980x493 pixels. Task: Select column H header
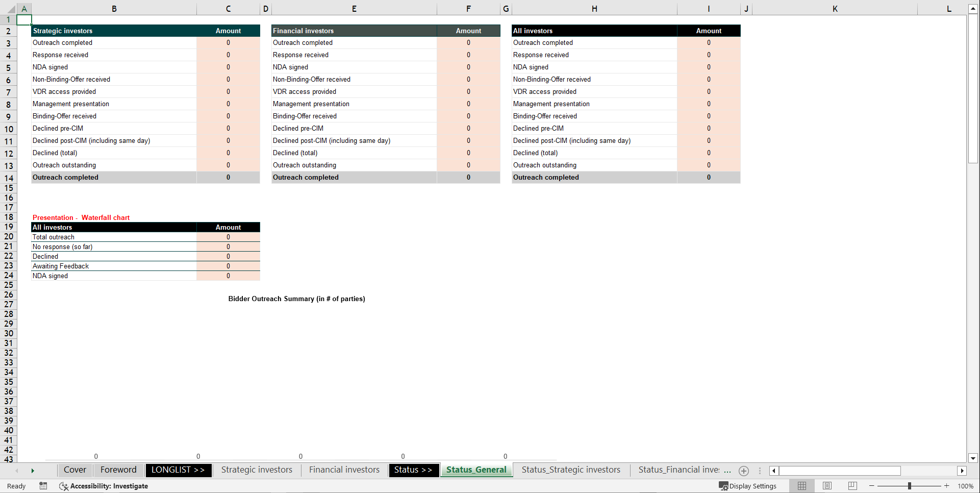click(594, 9)
